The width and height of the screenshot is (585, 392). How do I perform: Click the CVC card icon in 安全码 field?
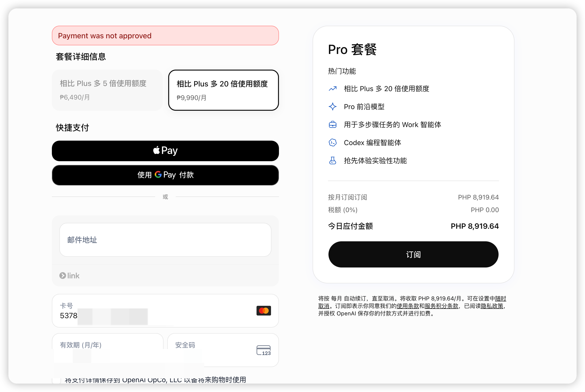264,350
